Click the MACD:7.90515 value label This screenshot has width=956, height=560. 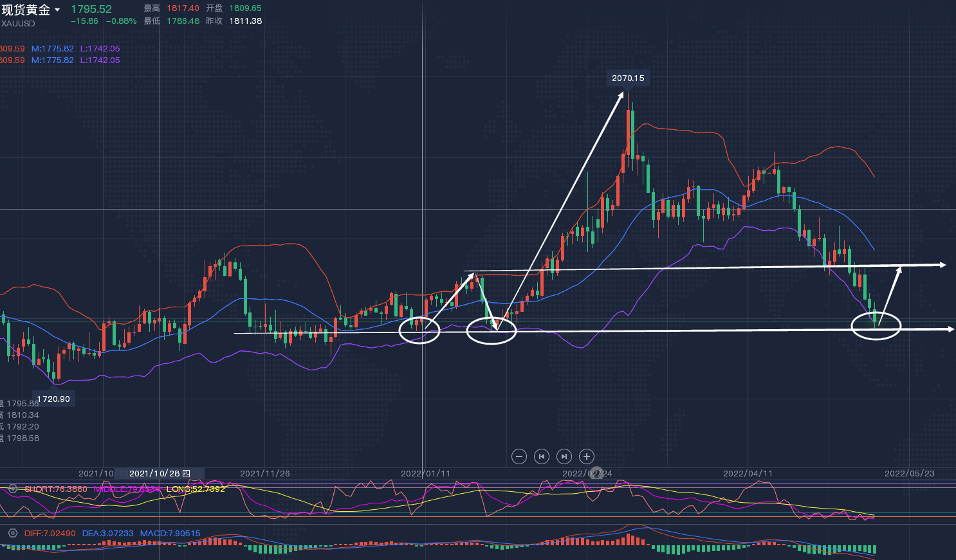(x=170, y=533)
